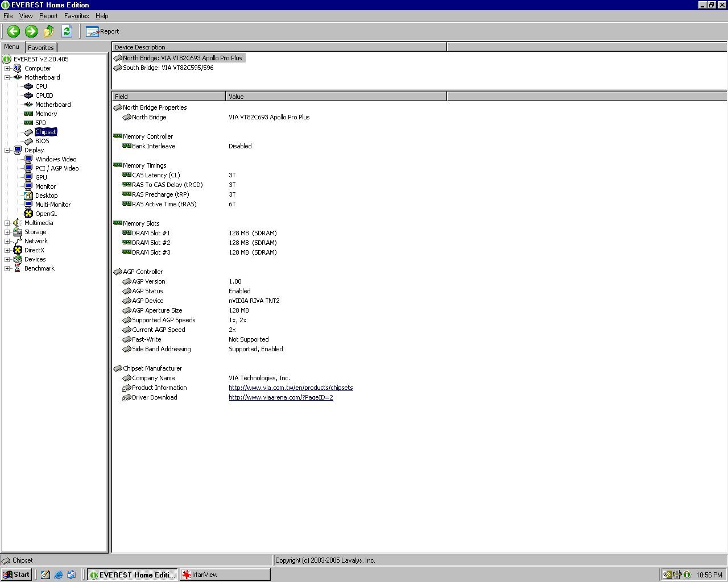Expand the Benchmark tree node
The image size is (728, 582).
tap(7, 268)
